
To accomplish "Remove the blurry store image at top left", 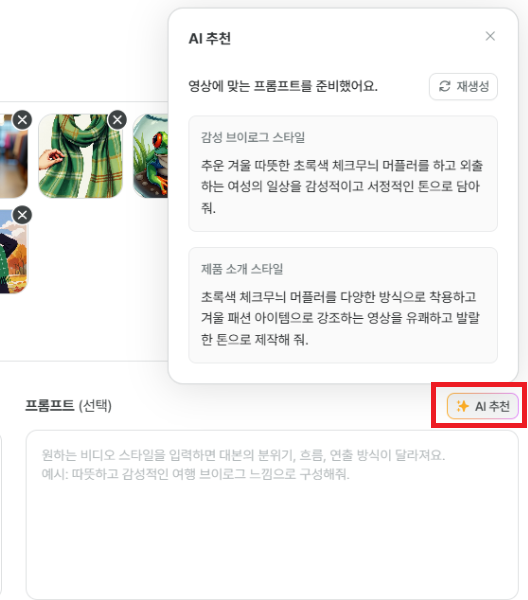I will pyautogui.click(x=23, y=120).
